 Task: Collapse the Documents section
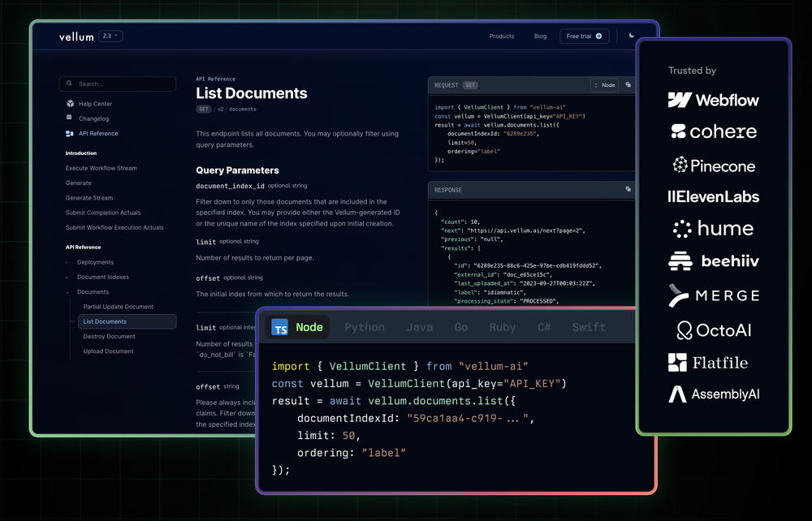[x=93, y=292]
